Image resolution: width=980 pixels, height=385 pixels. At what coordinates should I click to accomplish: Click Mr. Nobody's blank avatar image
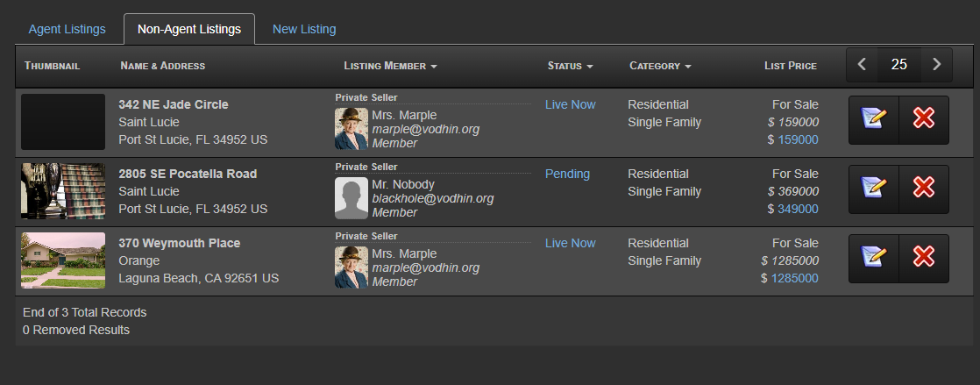click(x=352, y=198)
